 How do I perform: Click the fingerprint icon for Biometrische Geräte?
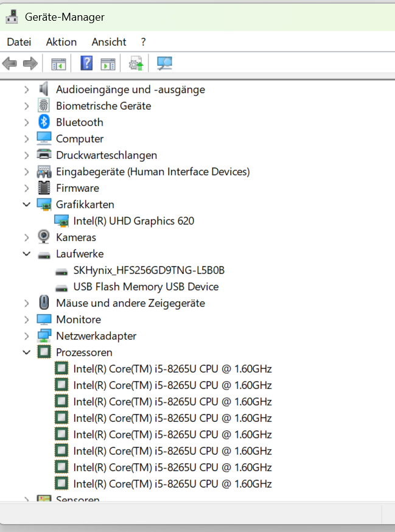click(x=44, y=105)
